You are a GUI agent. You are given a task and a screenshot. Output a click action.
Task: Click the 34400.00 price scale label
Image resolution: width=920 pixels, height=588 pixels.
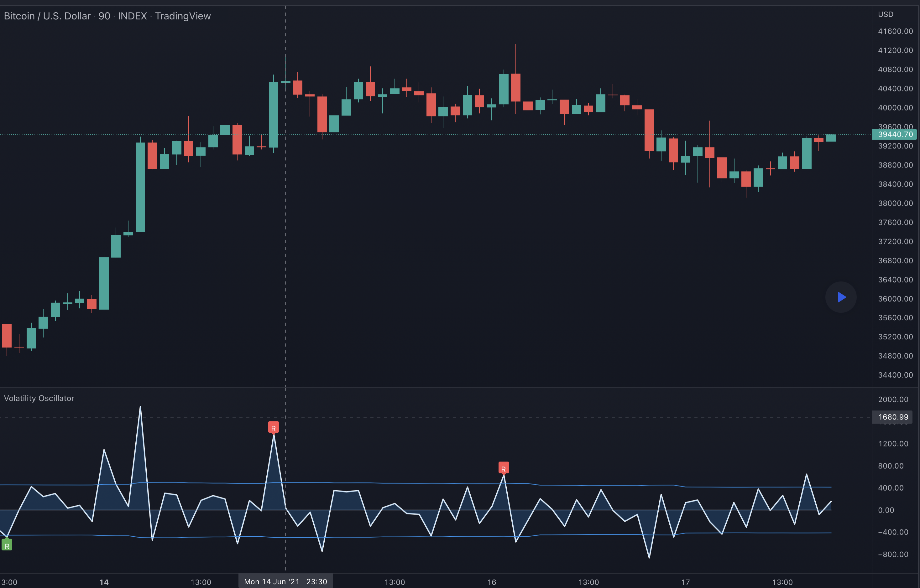[895, 375]
